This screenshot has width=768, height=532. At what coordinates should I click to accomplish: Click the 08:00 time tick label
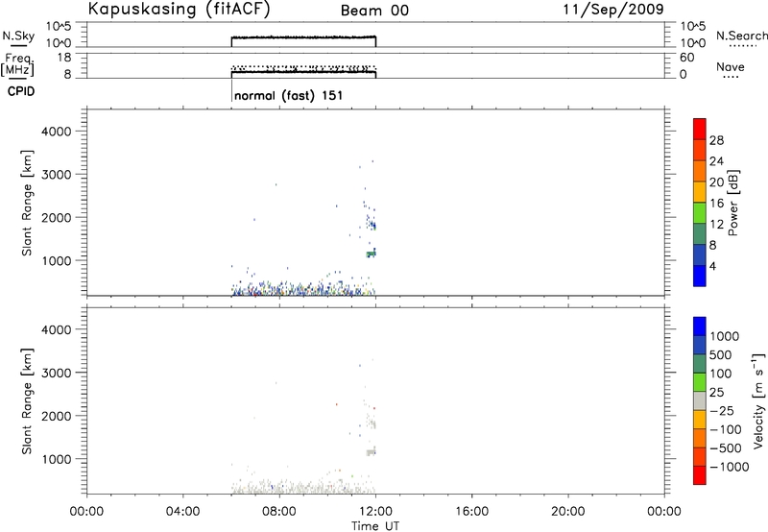click(279, 512)
